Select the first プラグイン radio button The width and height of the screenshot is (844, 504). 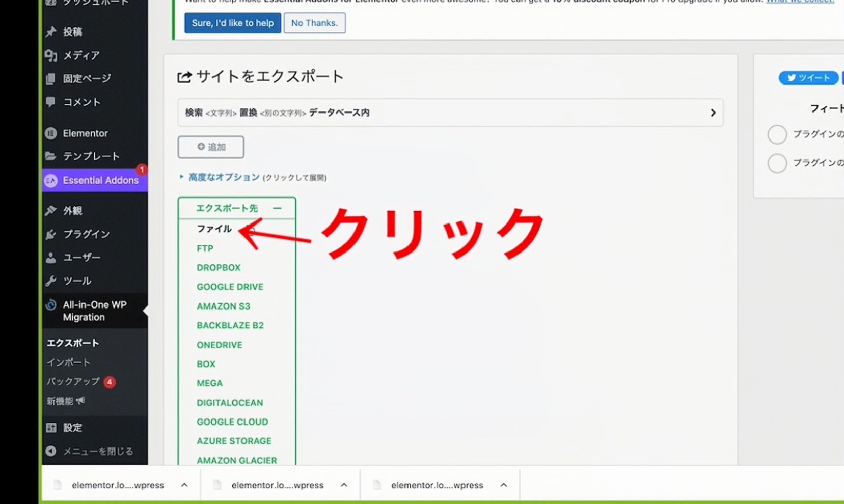pyautogui.click(x=777, y=134)
